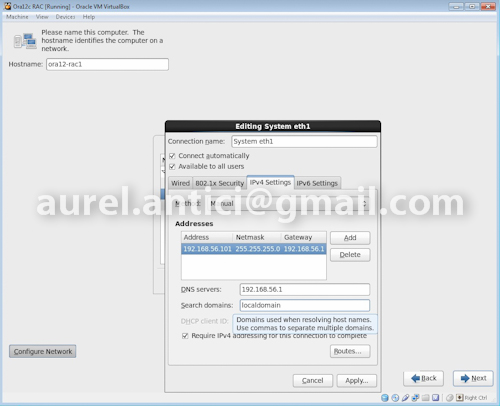Select the IPv4 Settings tab
The width and height of the screenshot is (500, 406).
pyautogui.click(x=270, y=182)
